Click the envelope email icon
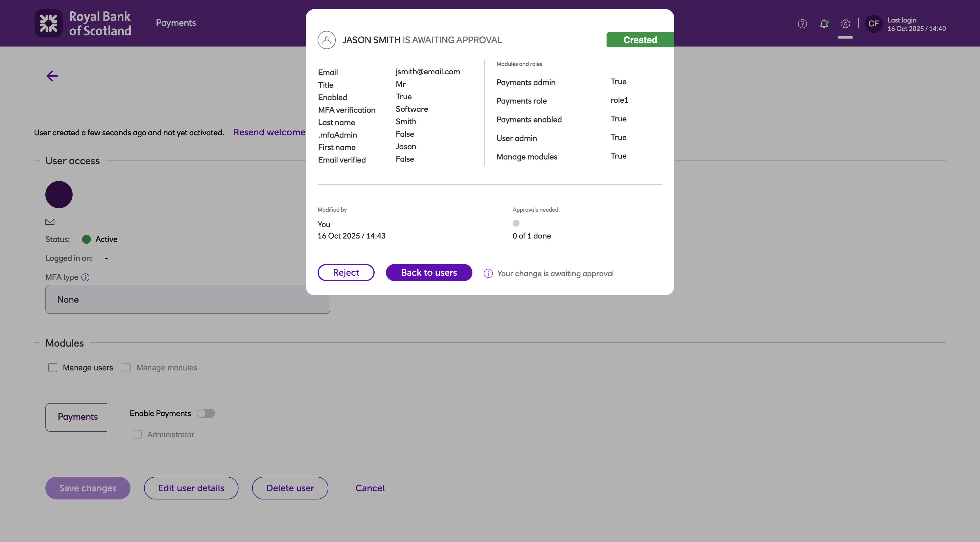The image size is (980, 542). [x=50, y=222]
